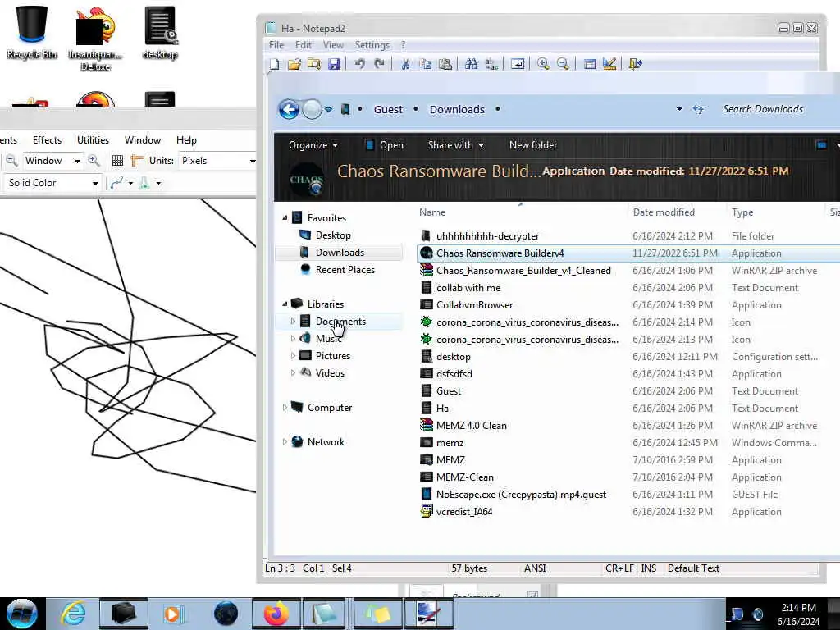Collapse the Favorites tree group
This screenshot has width=840, height=630.
(x=285, y=217)
